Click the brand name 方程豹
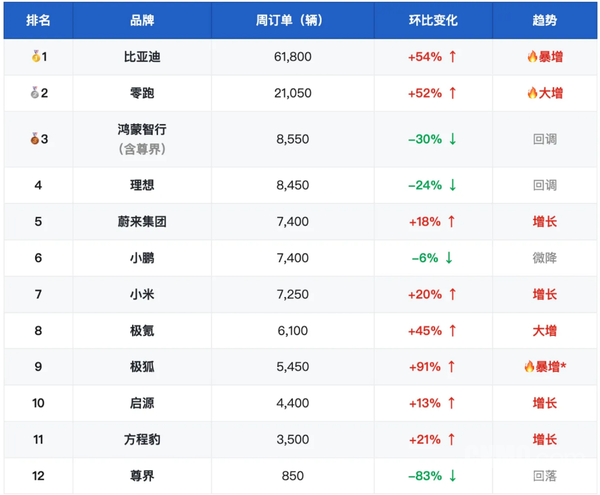The image size is (600, 495). pos(142,439)
